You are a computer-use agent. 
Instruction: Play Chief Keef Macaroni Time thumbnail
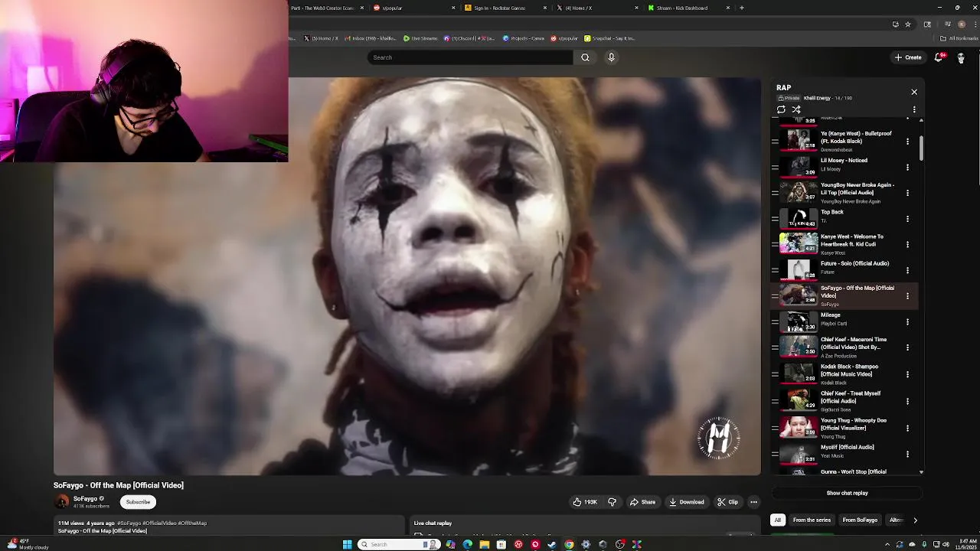coord(799,346)
